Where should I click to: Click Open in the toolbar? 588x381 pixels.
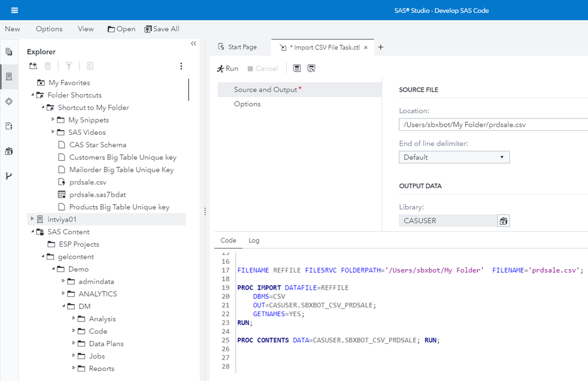(x=121, y=29)
